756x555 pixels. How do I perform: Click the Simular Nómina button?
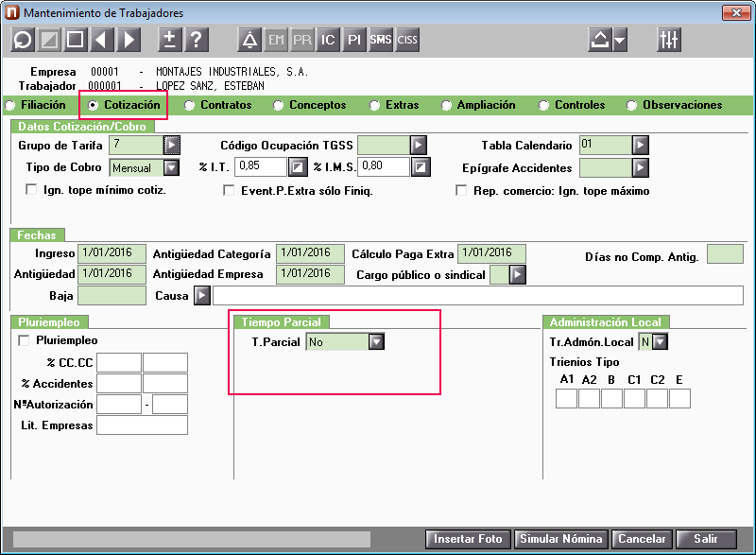(x=561, y=539)
